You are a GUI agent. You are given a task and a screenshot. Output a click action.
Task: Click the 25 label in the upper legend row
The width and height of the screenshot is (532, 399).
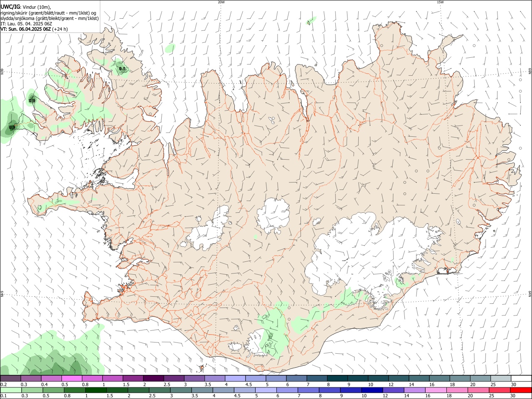coord(493,384)
